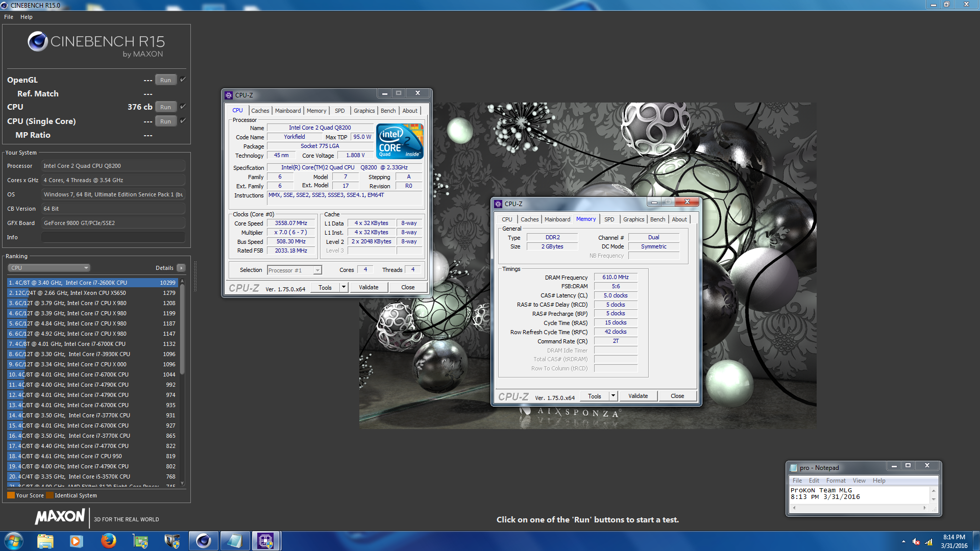Screen dimensions: 980x551
Task: Open Notepad Edit menu
Action: click(x=814, y=481)
